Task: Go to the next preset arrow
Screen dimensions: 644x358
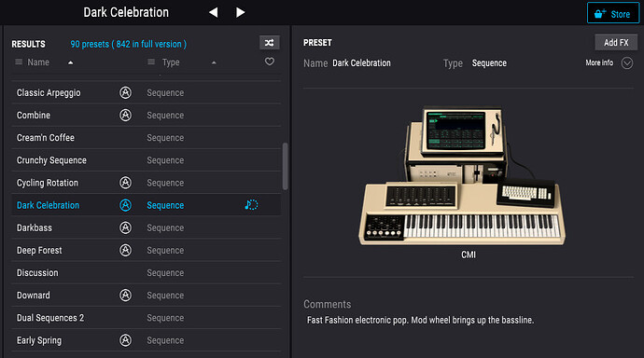Action: click(x=240, y=12)
